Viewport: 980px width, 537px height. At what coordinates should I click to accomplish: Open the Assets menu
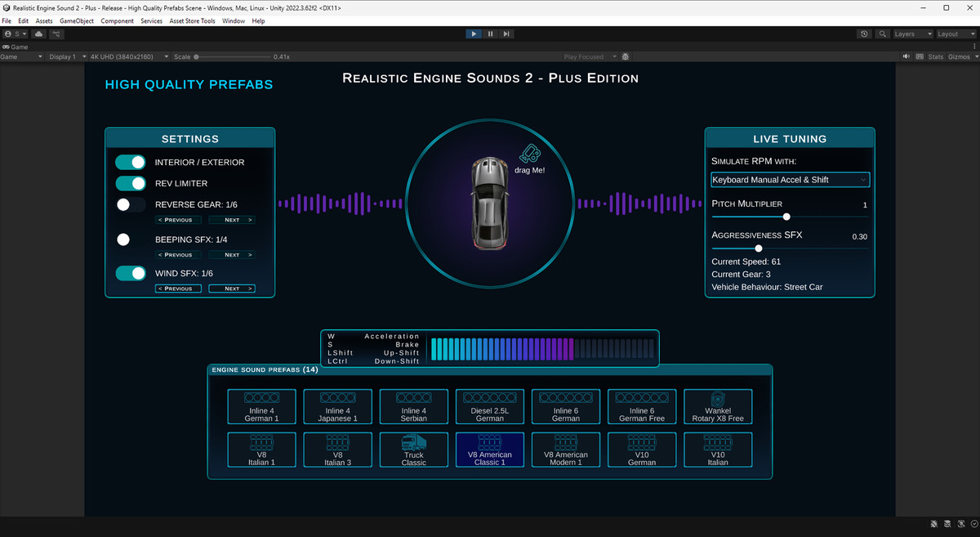pos(44,20)
